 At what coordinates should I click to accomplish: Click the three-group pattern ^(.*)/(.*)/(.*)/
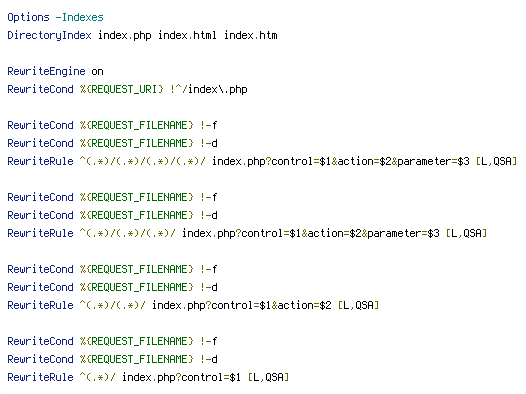(127, 233)
